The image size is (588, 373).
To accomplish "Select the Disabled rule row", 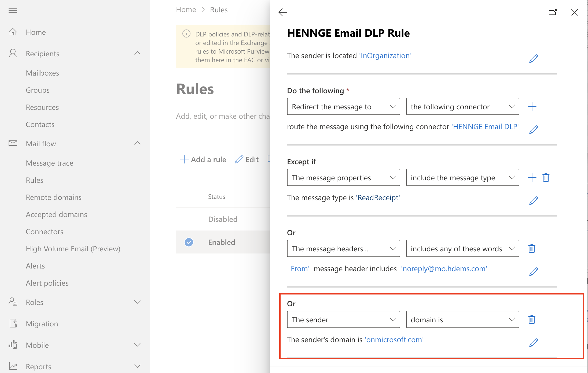I will point(223,219).
